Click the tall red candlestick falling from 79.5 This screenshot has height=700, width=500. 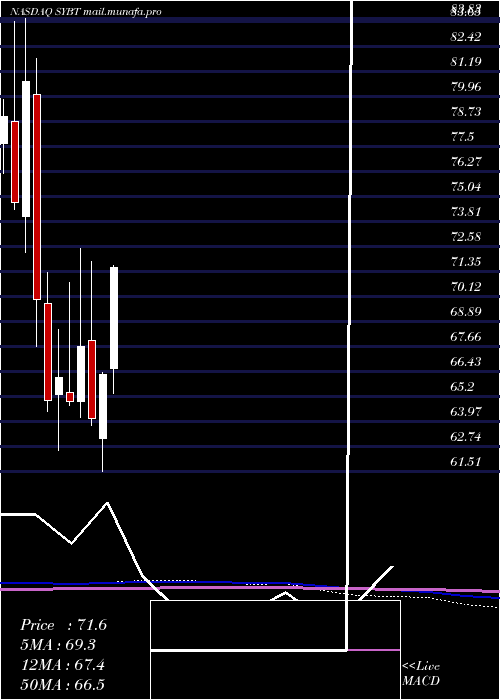37,196
